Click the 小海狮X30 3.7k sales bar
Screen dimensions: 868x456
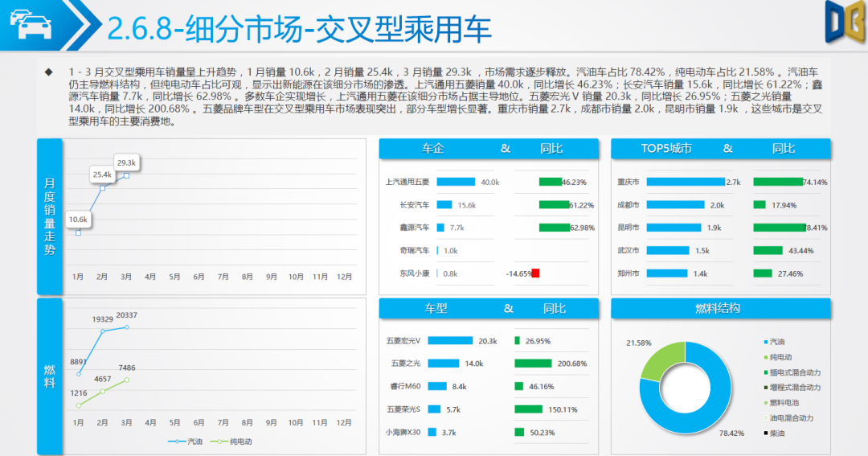432,432
